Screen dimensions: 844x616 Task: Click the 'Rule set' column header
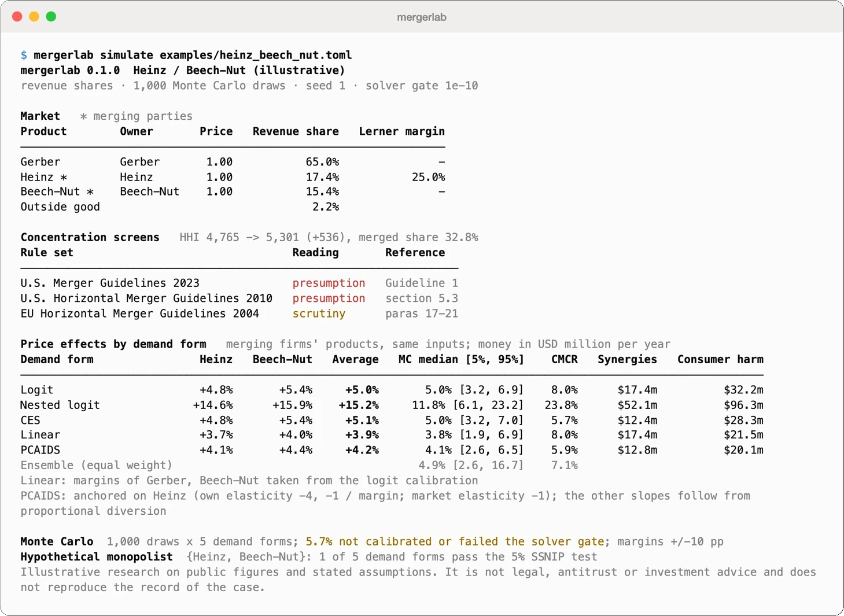point(47,253)
